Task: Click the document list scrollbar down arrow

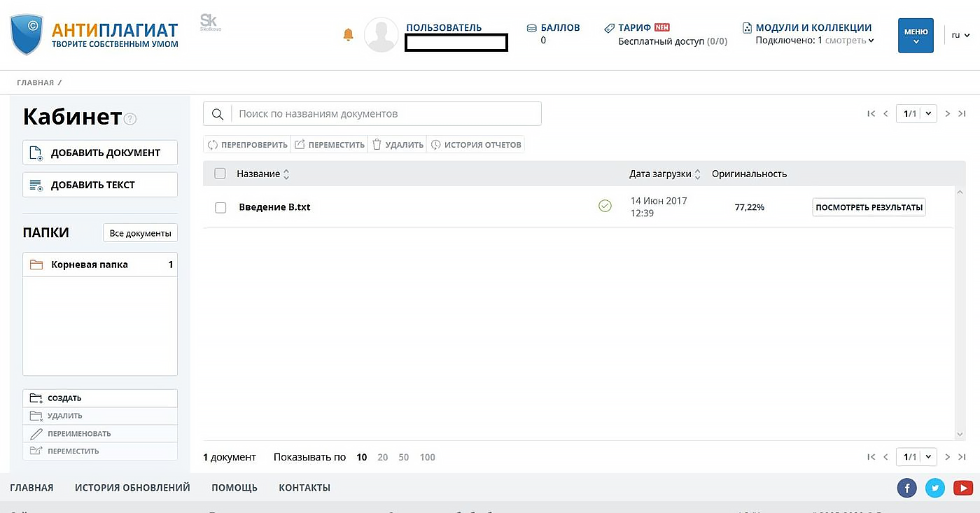Action: point(960,435)
